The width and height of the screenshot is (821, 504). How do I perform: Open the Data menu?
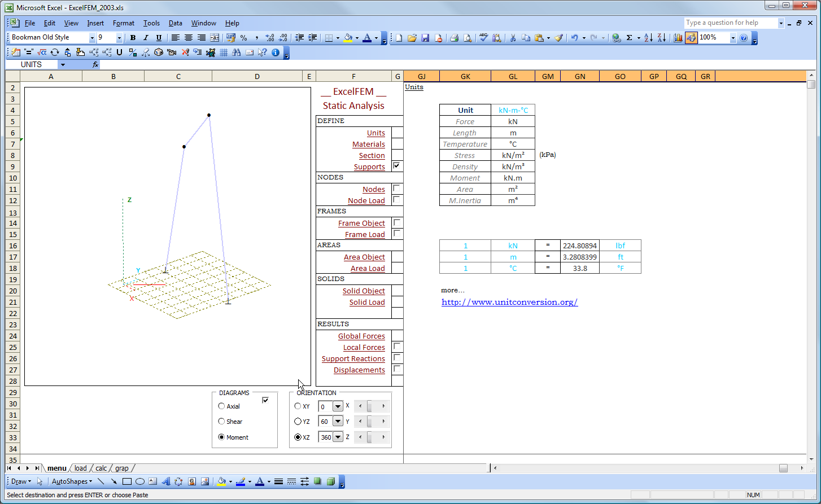176,23
